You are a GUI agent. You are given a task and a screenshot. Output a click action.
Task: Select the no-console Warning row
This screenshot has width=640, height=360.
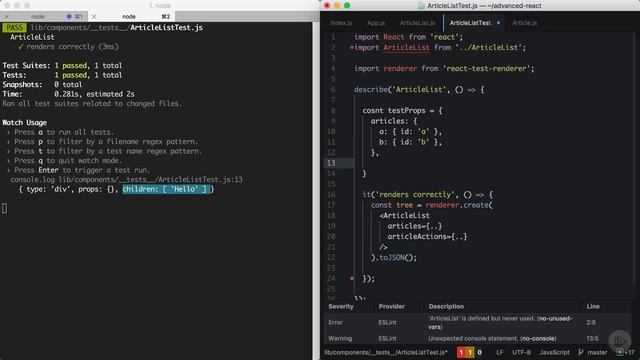coord(478,338)
